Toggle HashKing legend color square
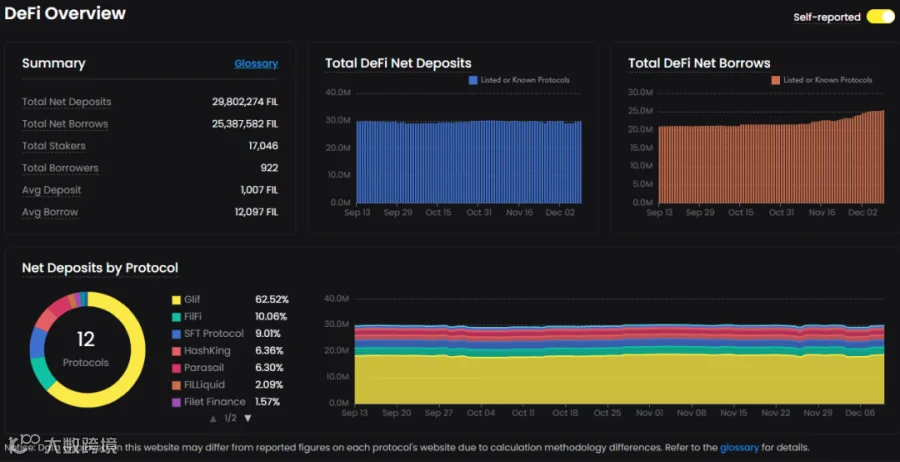 click(x=176, y=351)
